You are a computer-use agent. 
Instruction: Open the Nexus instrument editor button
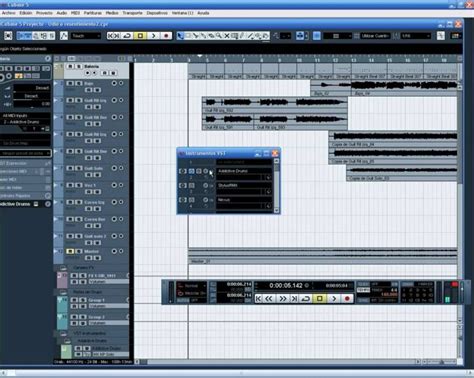[x=192, y=200]
